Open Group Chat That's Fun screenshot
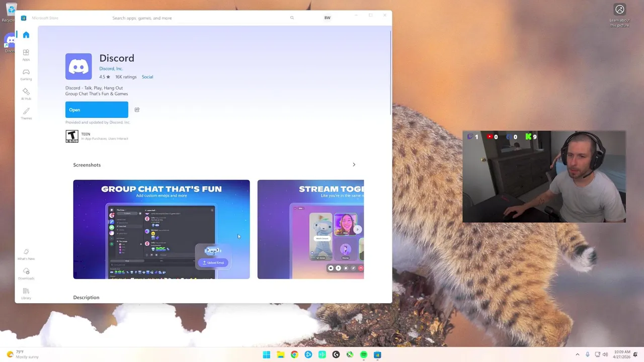Image resolution: width=644 pixels, height=362 pixels. tap(161, 229)
